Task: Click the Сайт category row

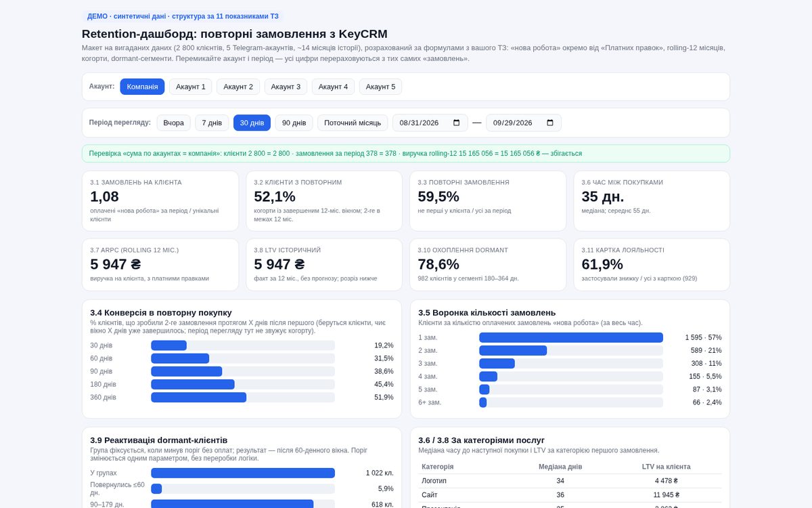Action: (x=570, y=495)
